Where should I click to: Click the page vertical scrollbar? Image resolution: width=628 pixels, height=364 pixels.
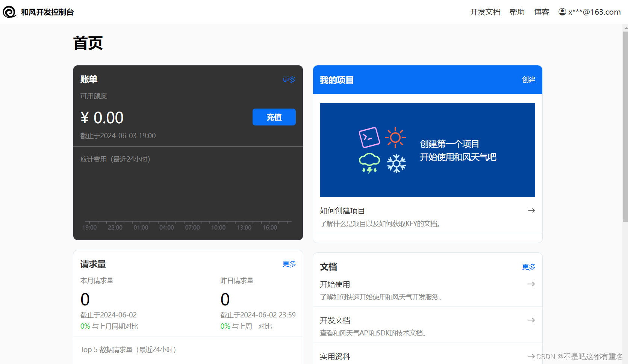point(625,127)
